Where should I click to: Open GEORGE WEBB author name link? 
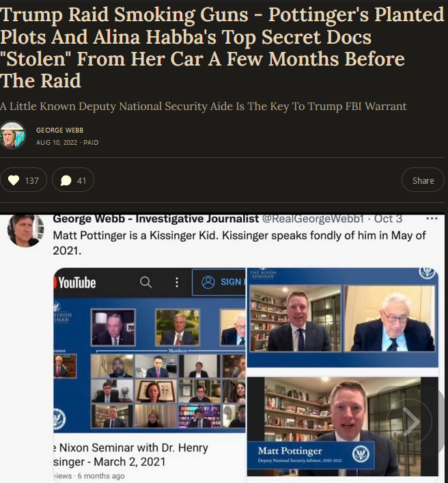point(59,130)
